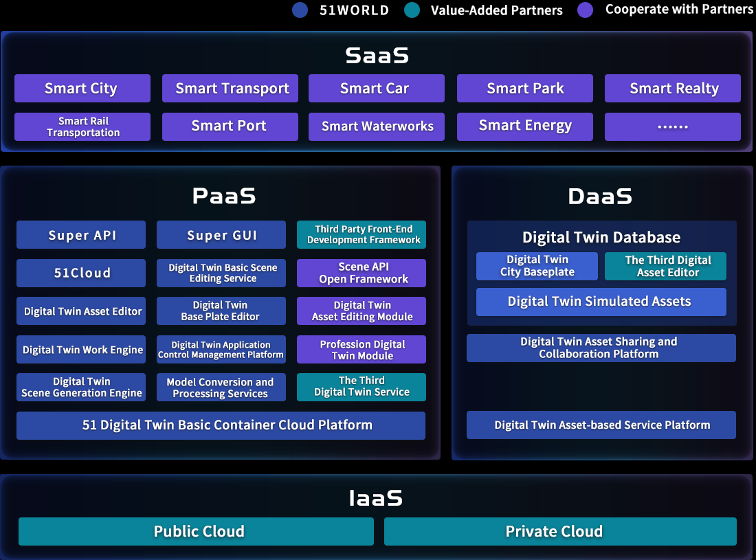Click the Digital Twin City Baseplate box

tap(537, 266)
